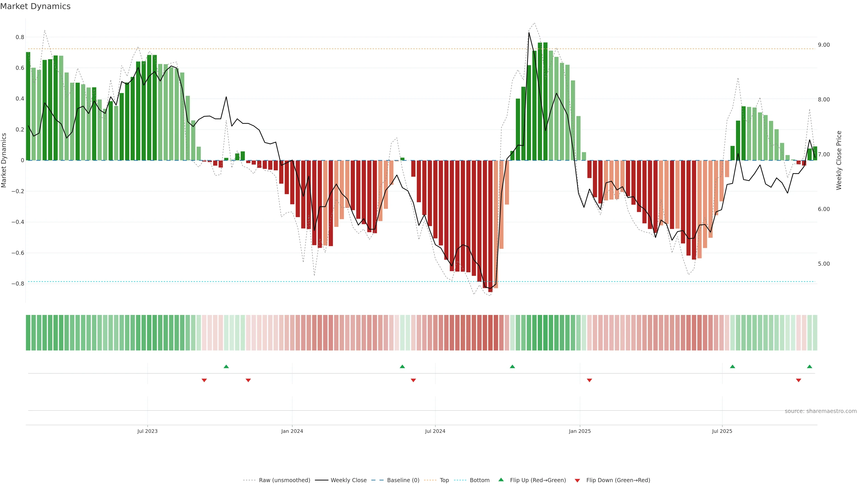
Task: Click the first green flip-up marker after Jul 2023
Action: click(226, 366)
